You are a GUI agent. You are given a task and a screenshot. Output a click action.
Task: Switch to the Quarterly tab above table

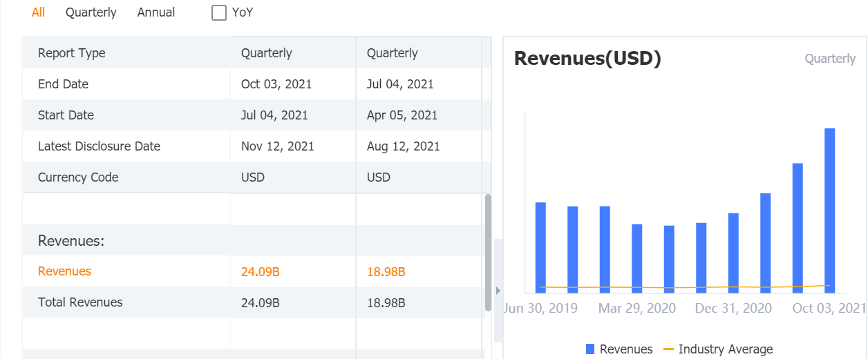[x=91, y=12]
